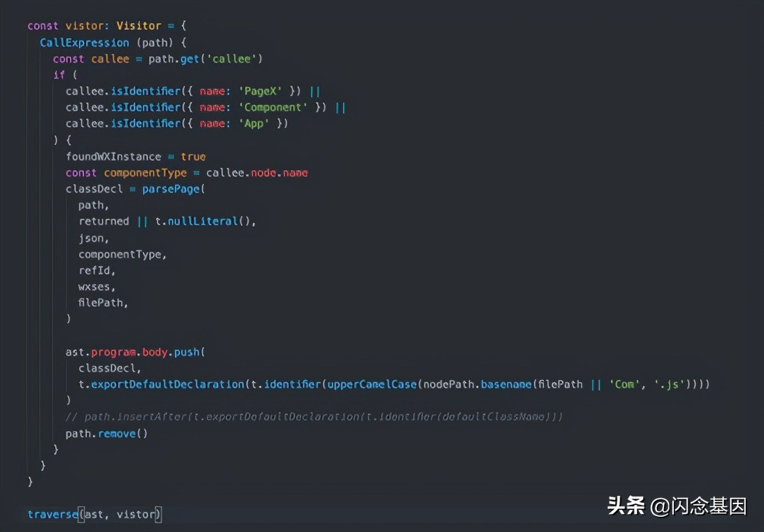Select the CallExpression function name

pyautogui.click(x=84, y=42)
